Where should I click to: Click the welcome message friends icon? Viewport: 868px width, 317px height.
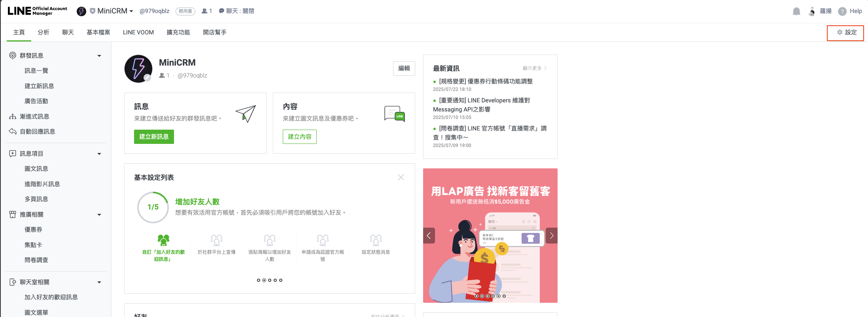[x=163, y=240]
